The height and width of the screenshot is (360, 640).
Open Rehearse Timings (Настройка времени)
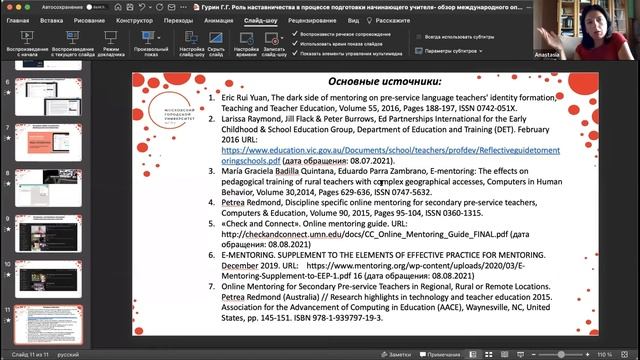[246, 44]
